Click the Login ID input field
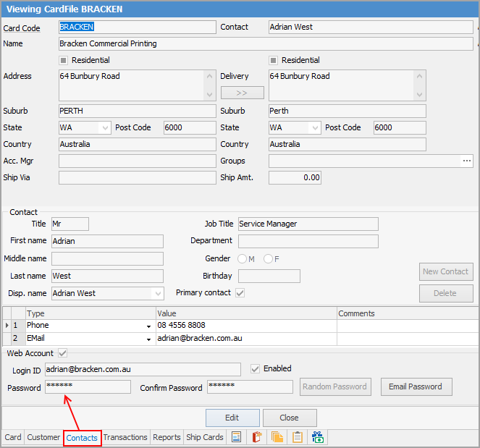The width and height of the screenshot is (480, 448). click(143, 369)
